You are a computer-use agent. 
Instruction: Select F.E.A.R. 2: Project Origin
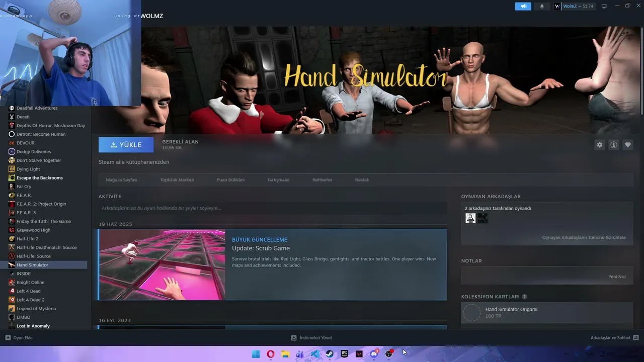[41, 204]
